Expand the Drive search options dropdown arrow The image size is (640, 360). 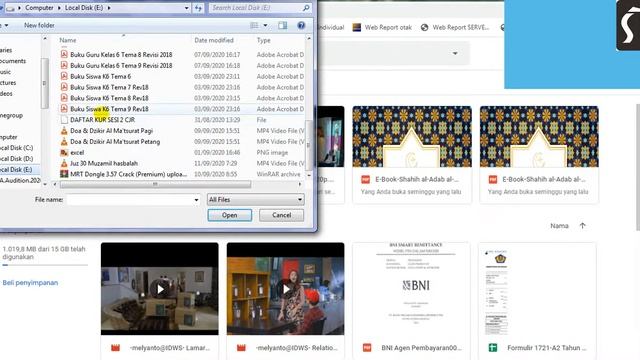pyautogui.click(x=455, y=53)
